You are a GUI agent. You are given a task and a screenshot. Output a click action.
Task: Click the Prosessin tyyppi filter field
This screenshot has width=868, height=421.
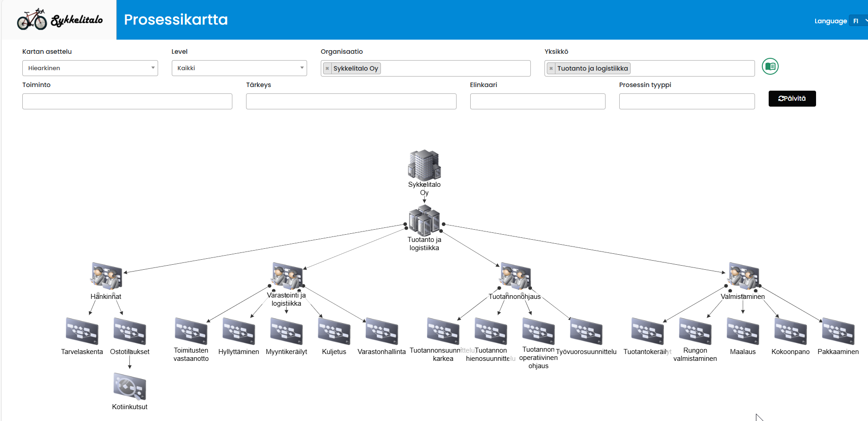point(687,101)
